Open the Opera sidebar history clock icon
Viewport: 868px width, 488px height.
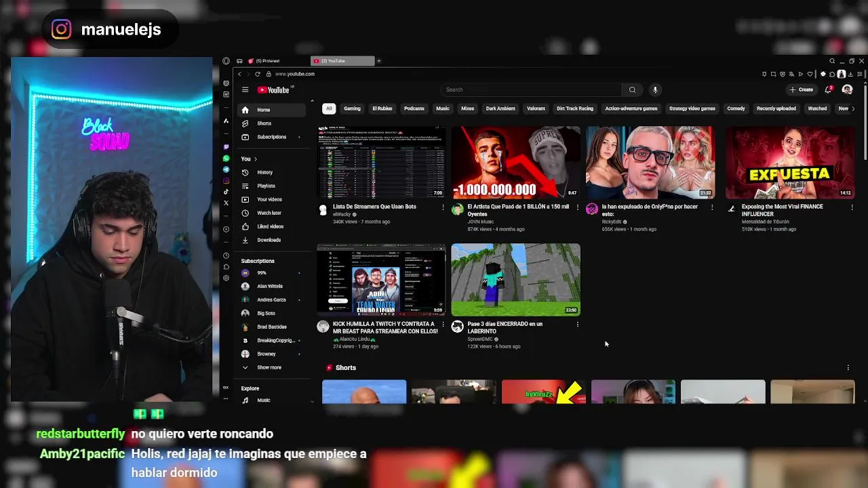(x=226, y=255)
